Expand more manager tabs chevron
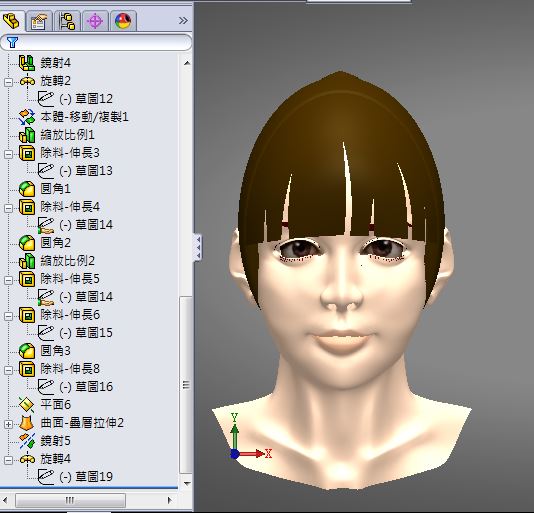The width and height of the screenshot is (534, 513). point(183,21)
